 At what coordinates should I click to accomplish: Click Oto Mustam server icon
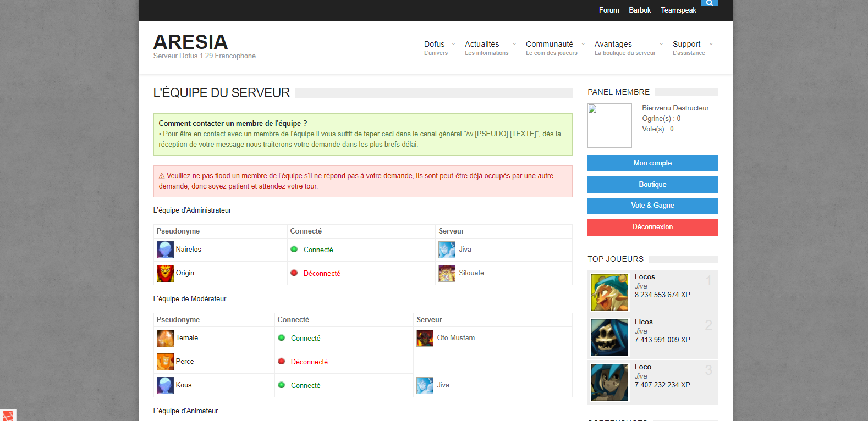pyautogui.click(x=425, y=338)
